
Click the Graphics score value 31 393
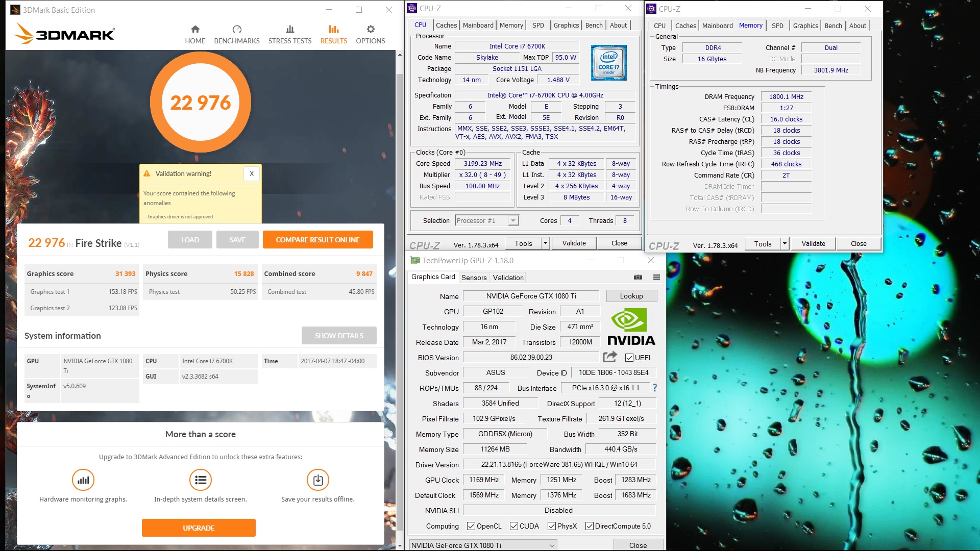tap(125, 273)
